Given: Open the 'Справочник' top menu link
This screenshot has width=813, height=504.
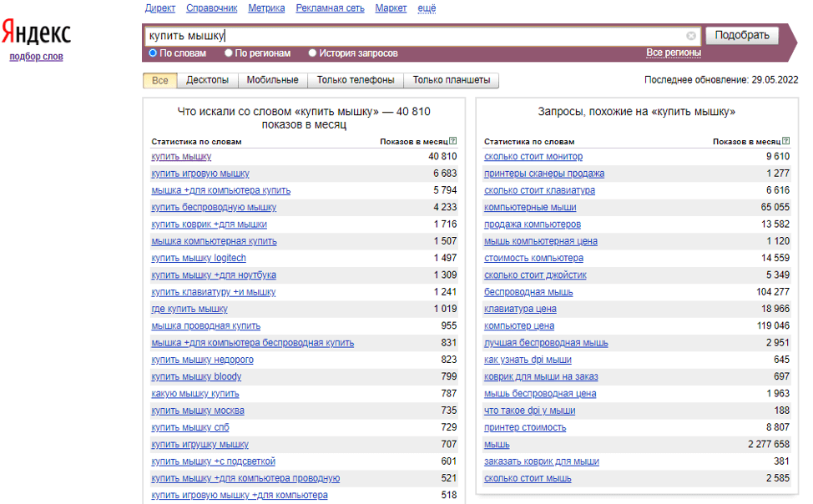Looking at the screenshot, I should pyautogui.click(x=211, y=8).
